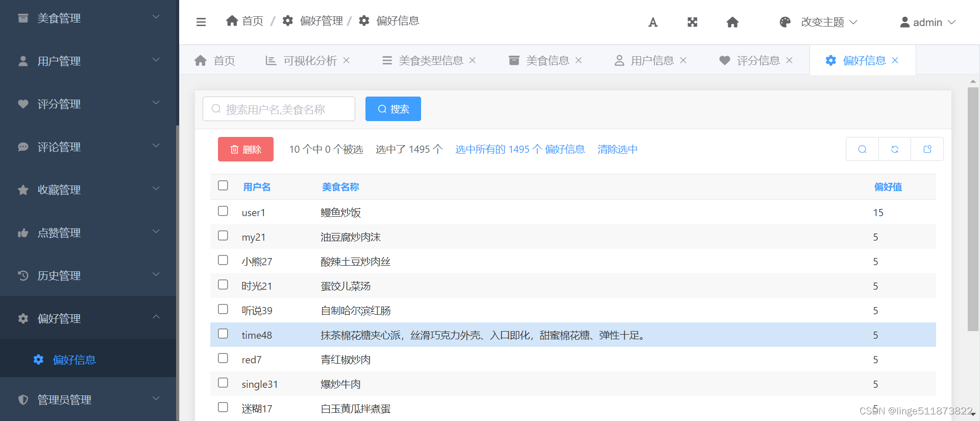
Task: Check the single31 row checkbox
Action: pos(223,383)
